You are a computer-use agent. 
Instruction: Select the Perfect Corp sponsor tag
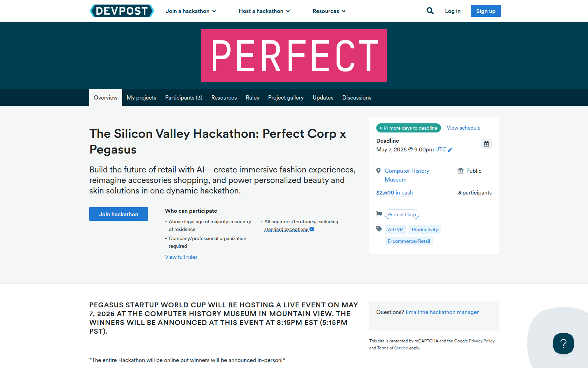coord(402,214)
